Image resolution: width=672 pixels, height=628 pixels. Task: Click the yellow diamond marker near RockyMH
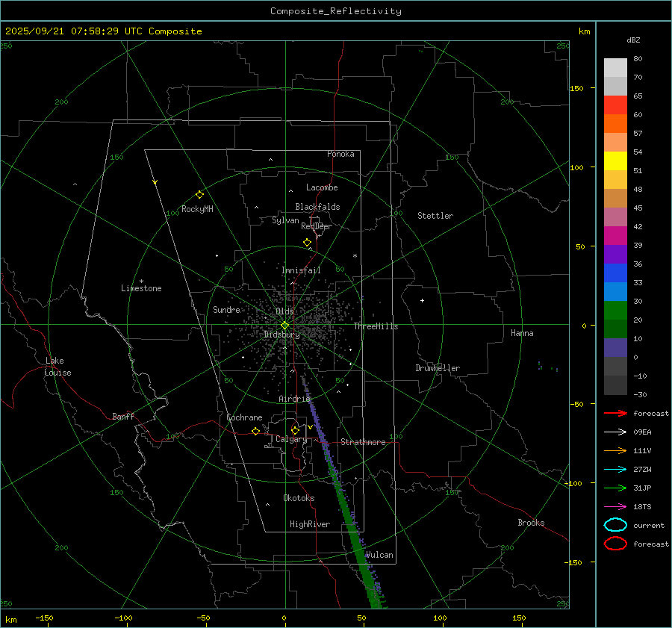point(199,194)
